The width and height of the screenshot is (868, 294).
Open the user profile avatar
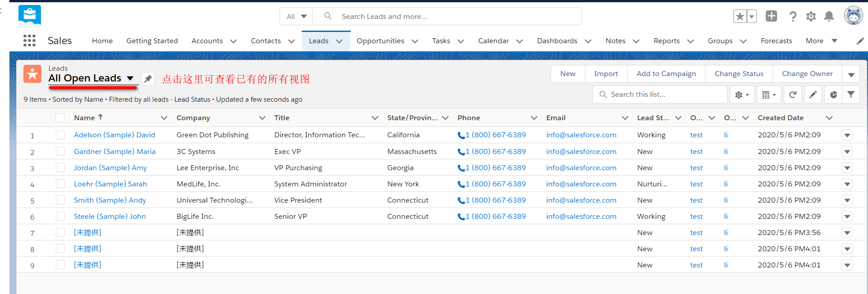pos(853,16)
